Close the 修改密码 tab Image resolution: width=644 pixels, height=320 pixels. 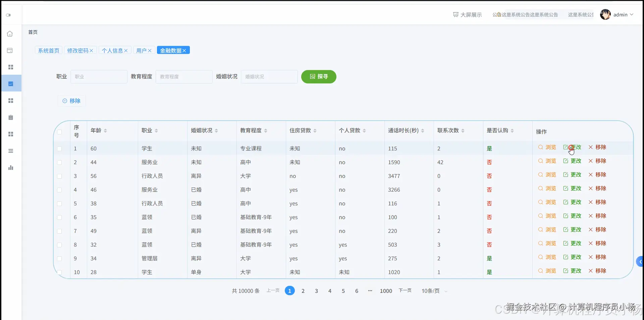click(91, 51)
